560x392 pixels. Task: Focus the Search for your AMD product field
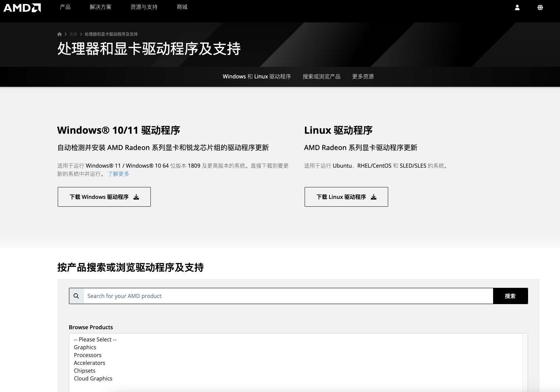[x=288, y=296]
